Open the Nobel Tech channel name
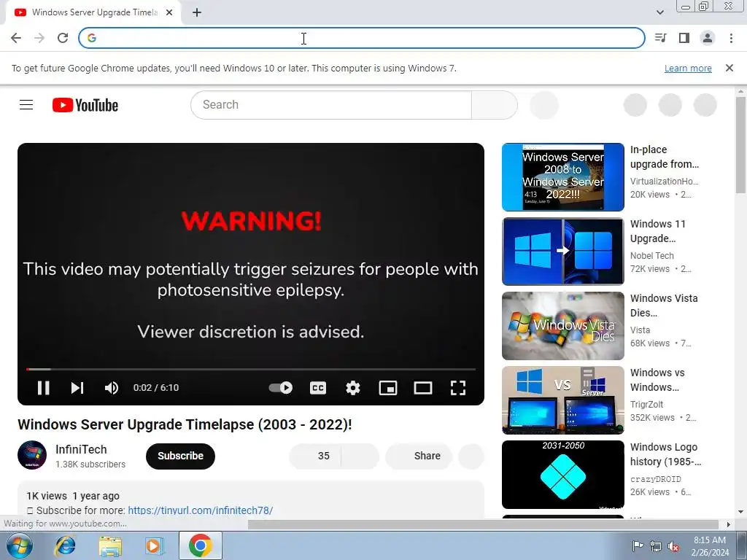The image size is (747, 560). coord(651,256)
